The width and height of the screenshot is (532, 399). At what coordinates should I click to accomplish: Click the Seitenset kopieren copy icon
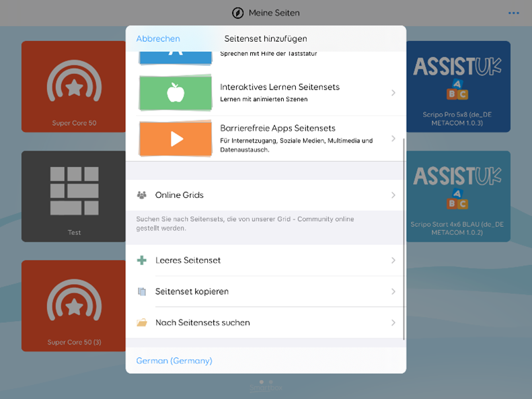click(x=141, y=291)
